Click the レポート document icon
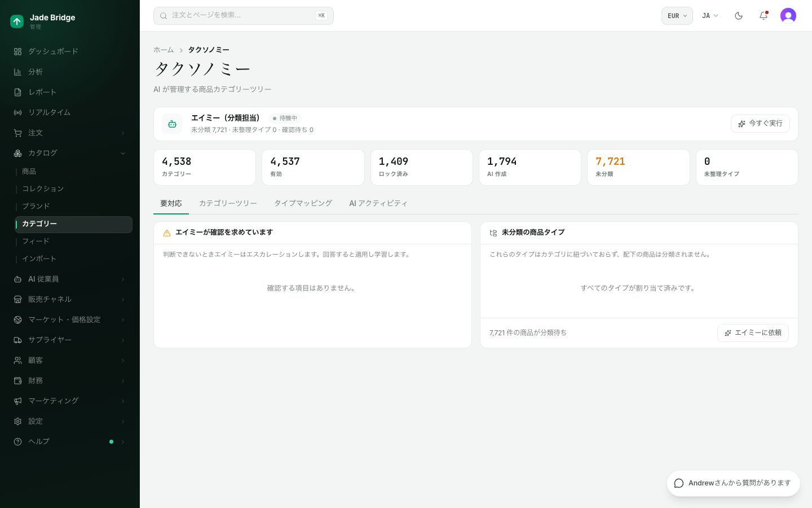Screen dimensions: 812x508 [17, 92]
